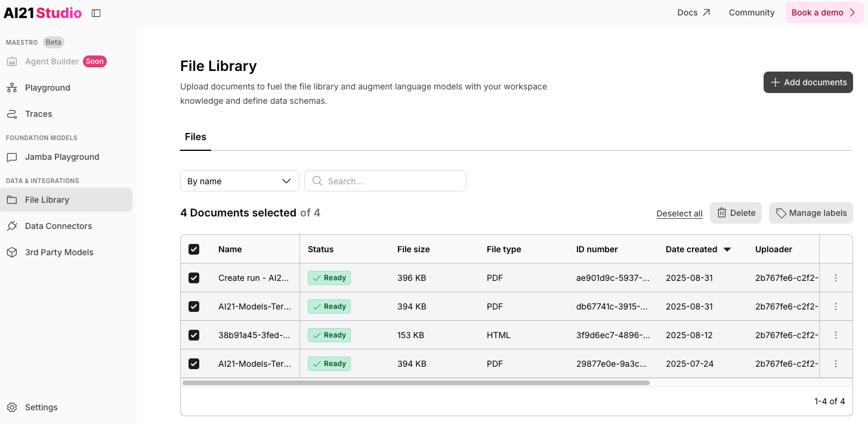Click Deselect all link

679,213
